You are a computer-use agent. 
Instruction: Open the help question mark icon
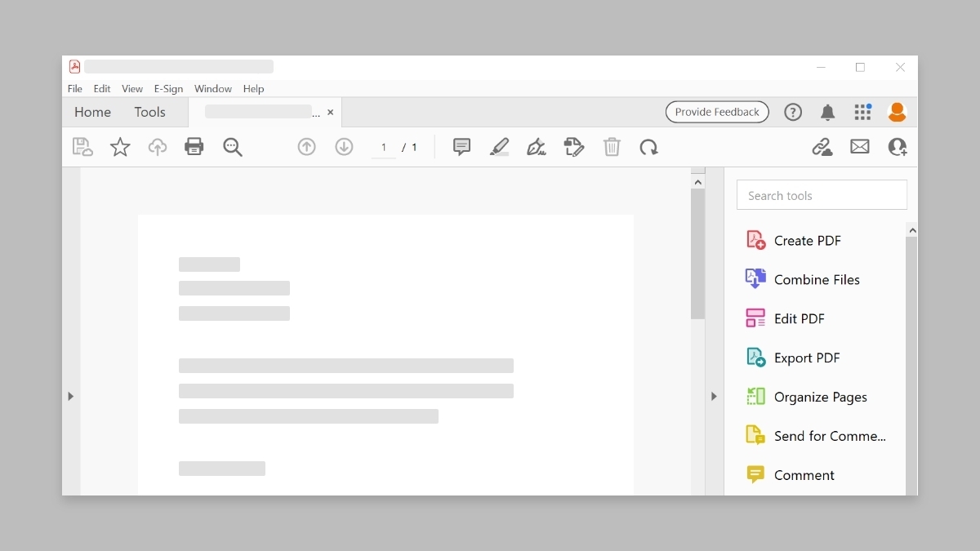793,112
